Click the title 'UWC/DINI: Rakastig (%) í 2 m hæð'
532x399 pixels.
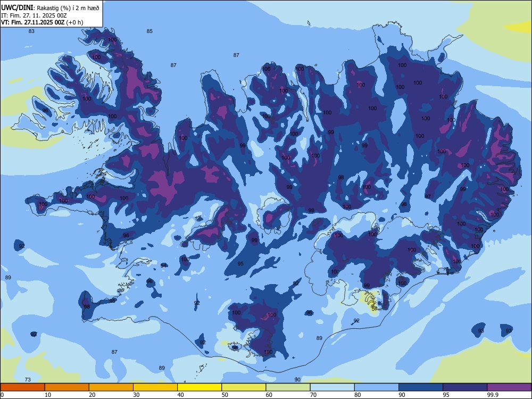pos(50,8)
